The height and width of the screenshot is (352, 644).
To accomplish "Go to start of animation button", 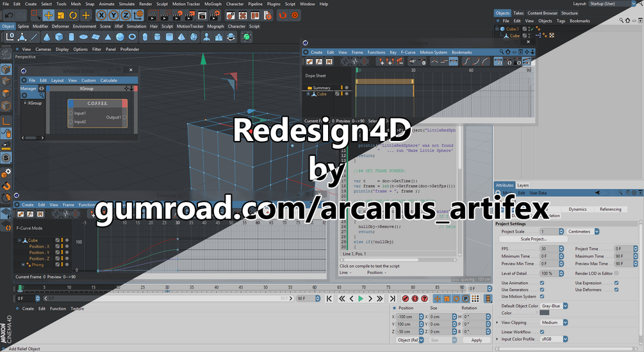I will point(329,299).
